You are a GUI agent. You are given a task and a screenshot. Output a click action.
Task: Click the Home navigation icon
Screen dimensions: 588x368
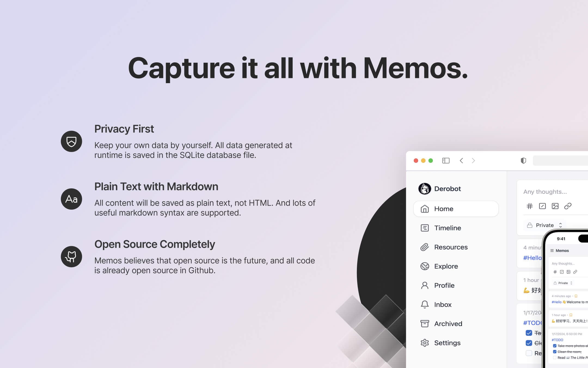coord(425,208)
